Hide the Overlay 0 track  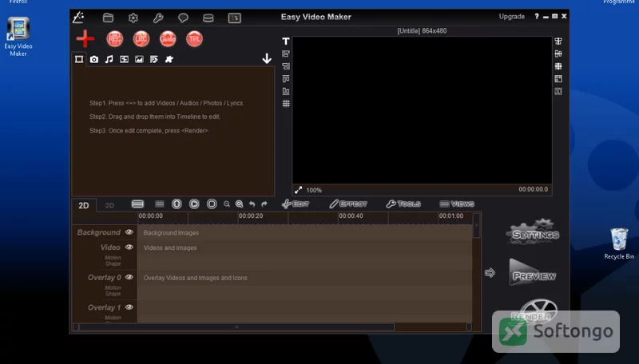coord(129,277)
